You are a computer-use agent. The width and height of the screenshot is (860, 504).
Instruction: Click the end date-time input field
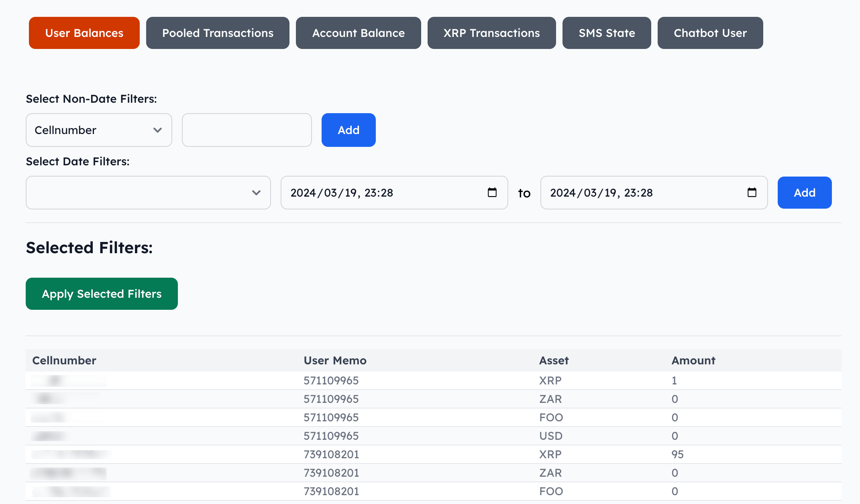coord(641,193)
